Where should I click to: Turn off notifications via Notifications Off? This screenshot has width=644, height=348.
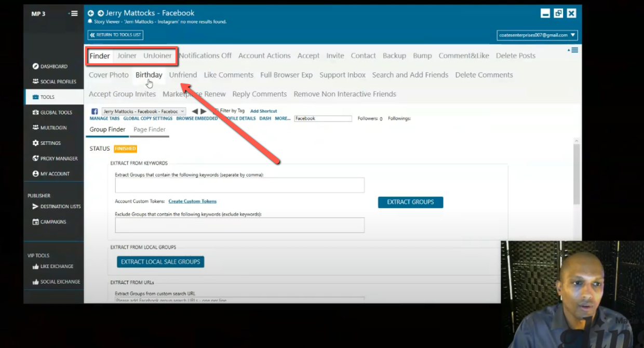point(205,56)
